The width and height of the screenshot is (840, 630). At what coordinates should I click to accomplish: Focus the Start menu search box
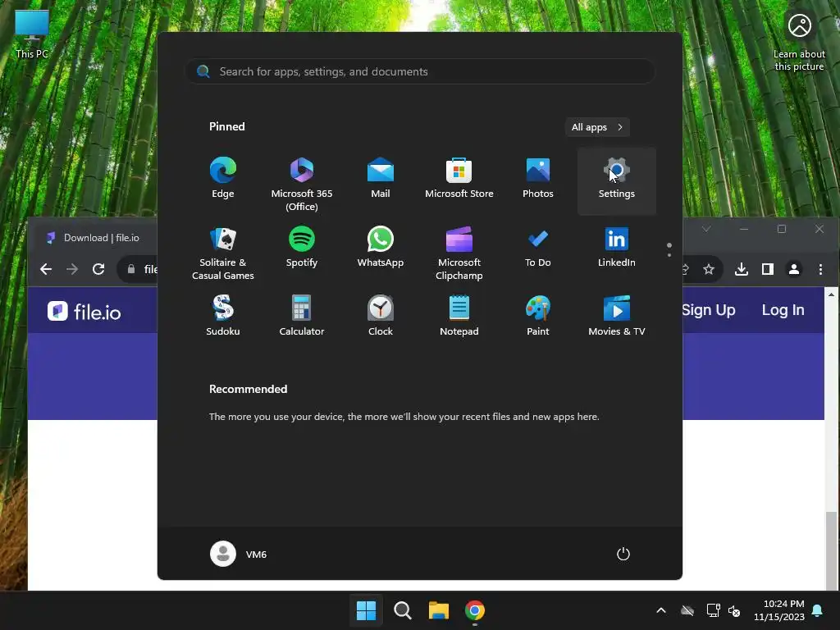[x=420, y=71]
